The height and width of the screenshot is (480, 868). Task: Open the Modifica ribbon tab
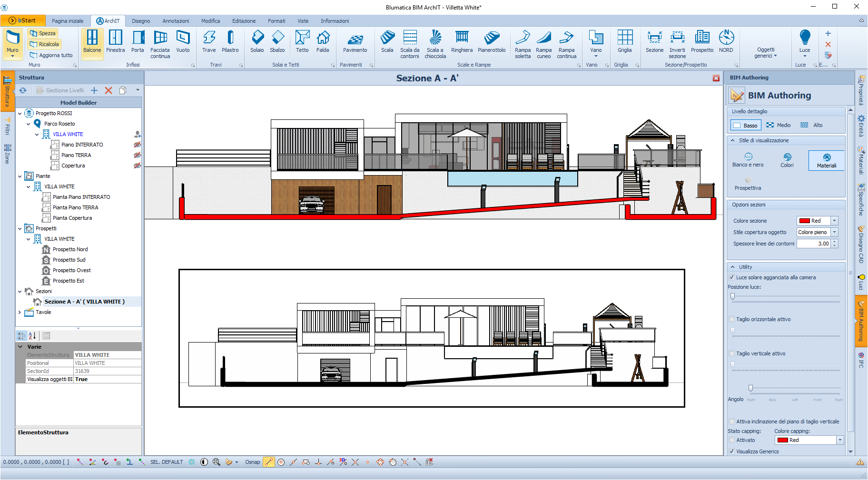coord(210,21)
